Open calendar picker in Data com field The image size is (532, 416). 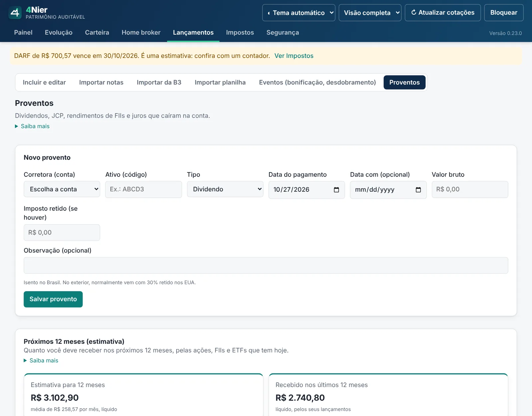[418, 190]
